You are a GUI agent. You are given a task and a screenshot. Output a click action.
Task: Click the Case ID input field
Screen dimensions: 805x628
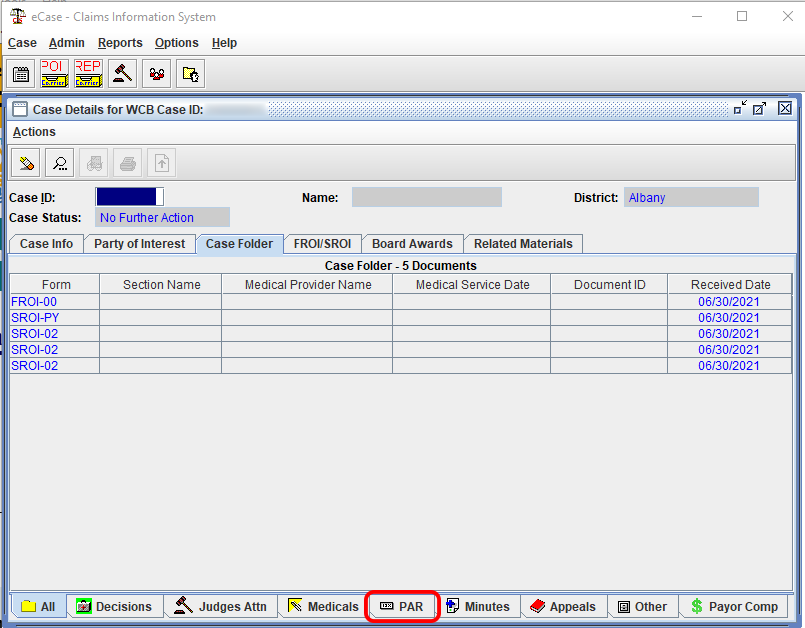(129, 197)
